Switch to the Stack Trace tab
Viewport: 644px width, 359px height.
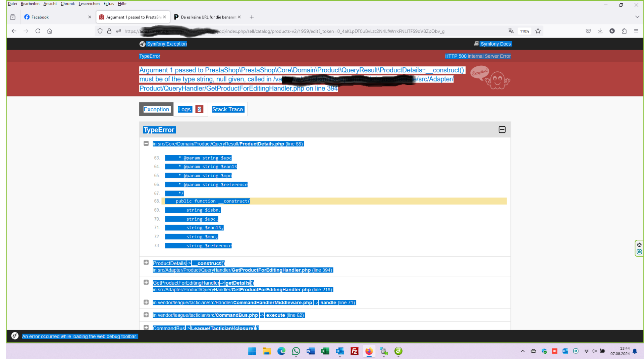pos(227,109)
